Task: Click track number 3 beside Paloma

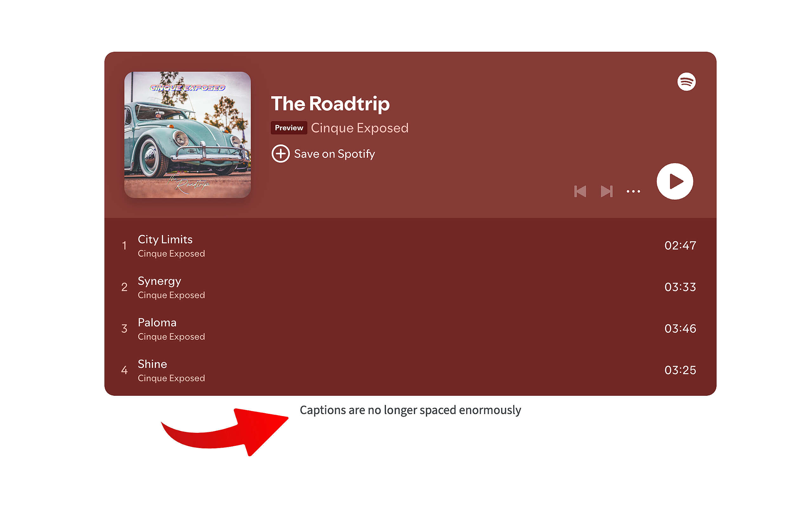Action: click(x=124, y=329)
